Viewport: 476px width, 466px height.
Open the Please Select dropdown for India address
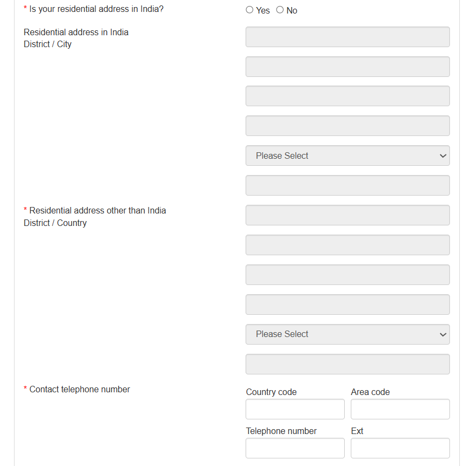click(348, 156)
